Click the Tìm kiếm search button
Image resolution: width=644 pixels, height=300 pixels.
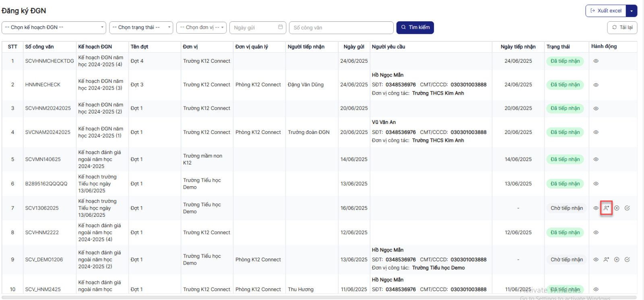tap(415, 27)
